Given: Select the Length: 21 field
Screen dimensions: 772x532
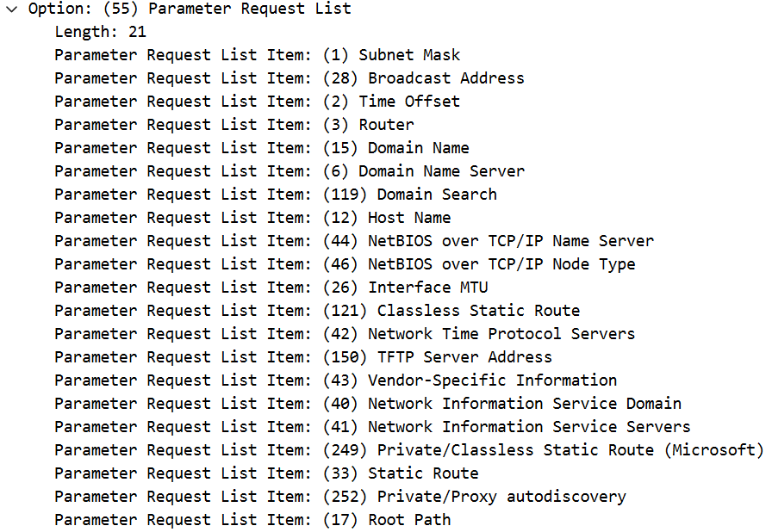Looking at the screenshot, I should [x=100, y=32].
